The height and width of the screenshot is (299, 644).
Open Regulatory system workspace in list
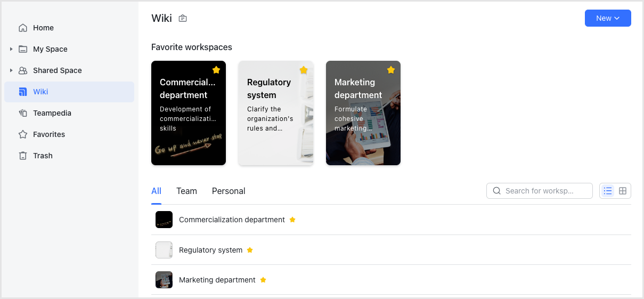(x=210, y=250)
